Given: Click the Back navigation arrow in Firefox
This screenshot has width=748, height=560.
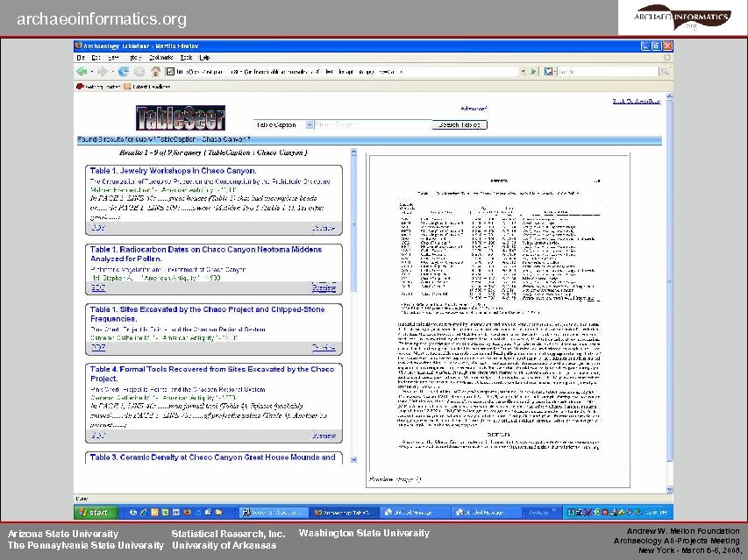Looking at the screenshot, I should [x=80, y=71].
